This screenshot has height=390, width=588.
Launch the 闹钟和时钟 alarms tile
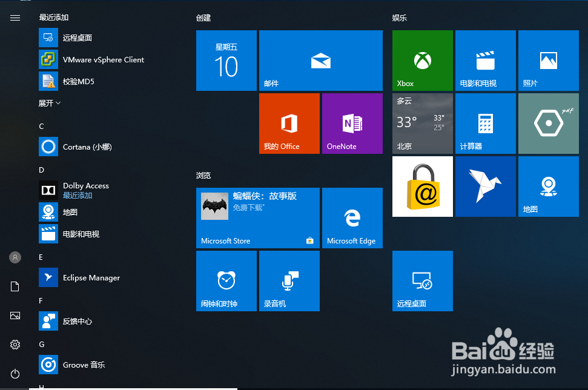pyautogui.click(x=226, y=280)
